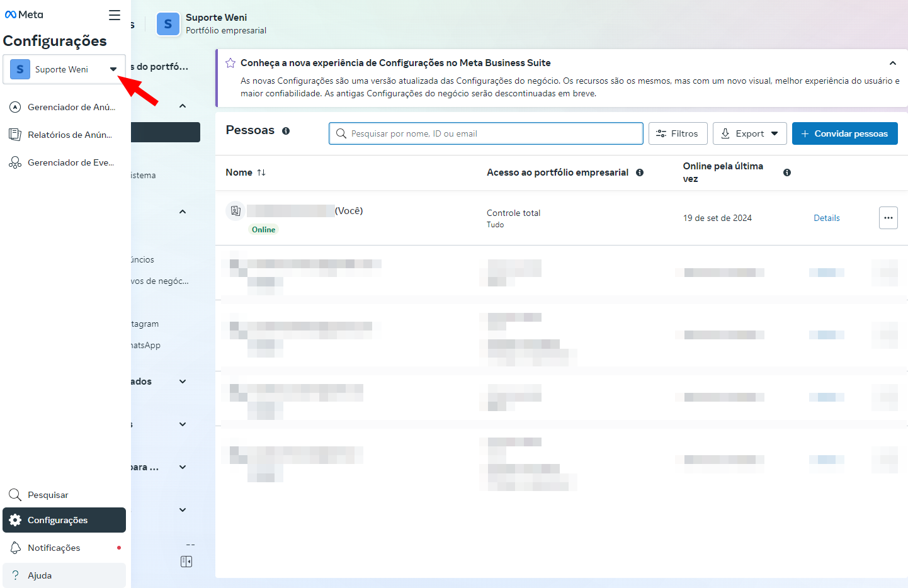Click the Notificações bell icon
This screenshot has height=588, width=908.
[14, 548]
